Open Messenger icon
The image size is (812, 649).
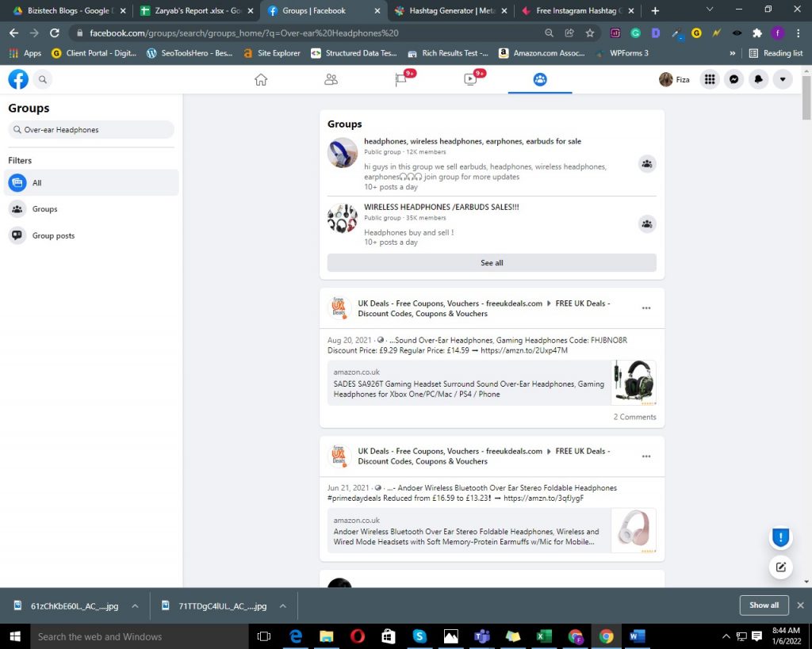[733, 79]
